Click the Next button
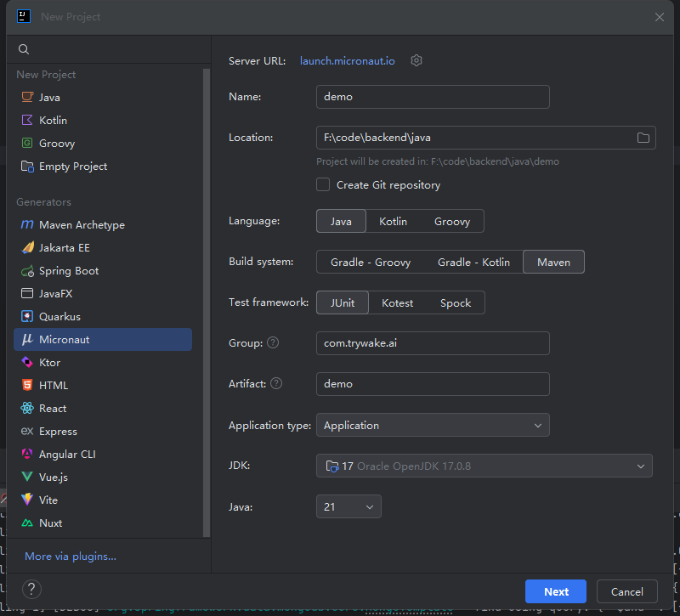The height and width of the screenshot is (616, 680). (x=556, y=591)
